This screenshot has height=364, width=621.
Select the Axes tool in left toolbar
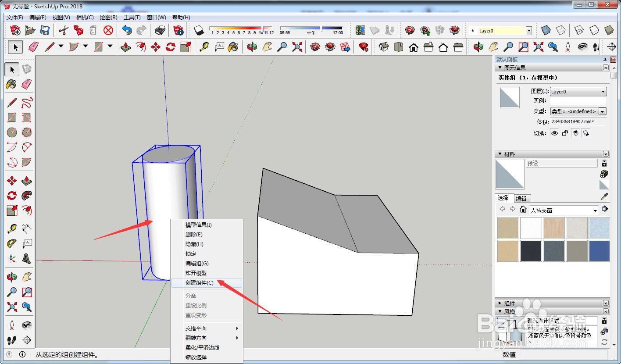(12, 258)
